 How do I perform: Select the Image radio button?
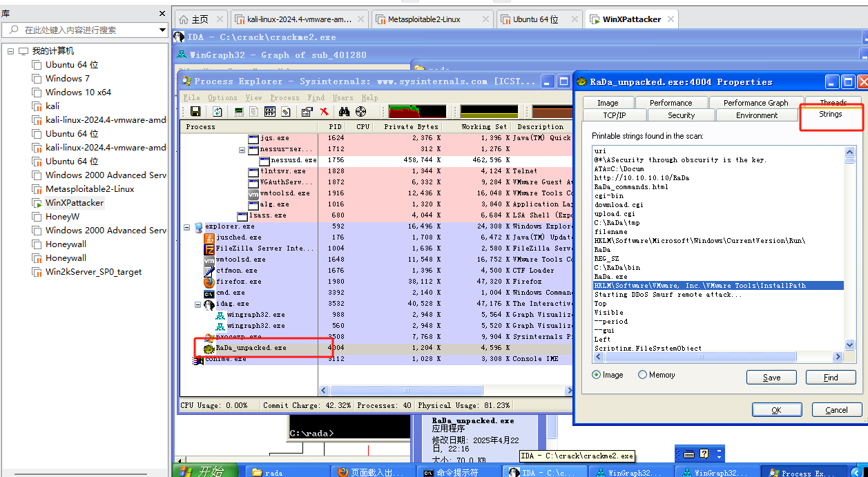tap(597, 375)
